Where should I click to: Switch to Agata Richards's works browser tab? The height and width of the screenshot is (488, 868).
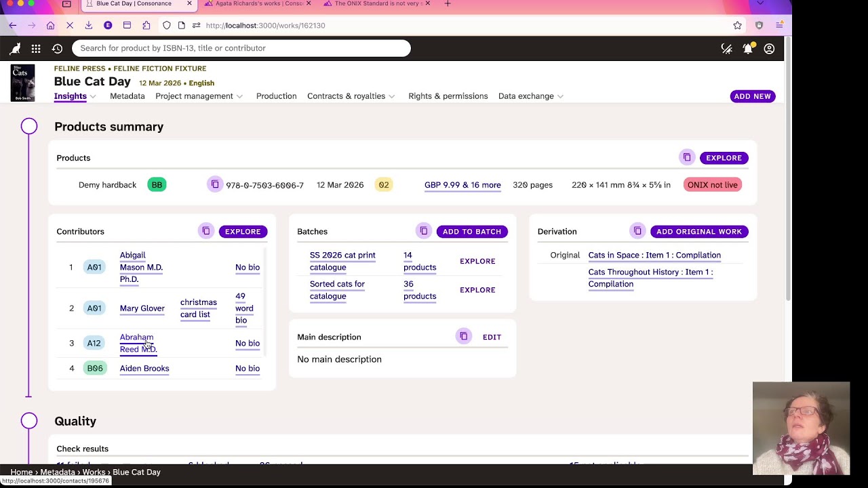pyautogui.click(x=259, y=4)
